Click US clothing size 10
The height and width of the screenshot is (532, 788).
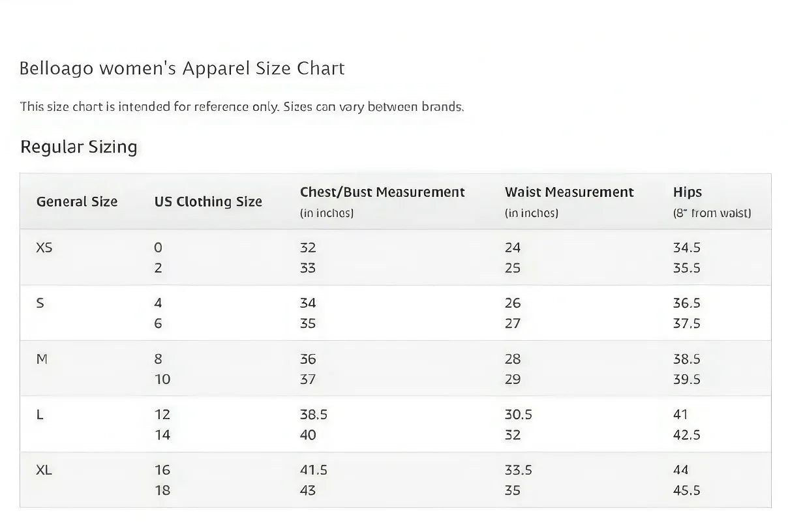162,379
